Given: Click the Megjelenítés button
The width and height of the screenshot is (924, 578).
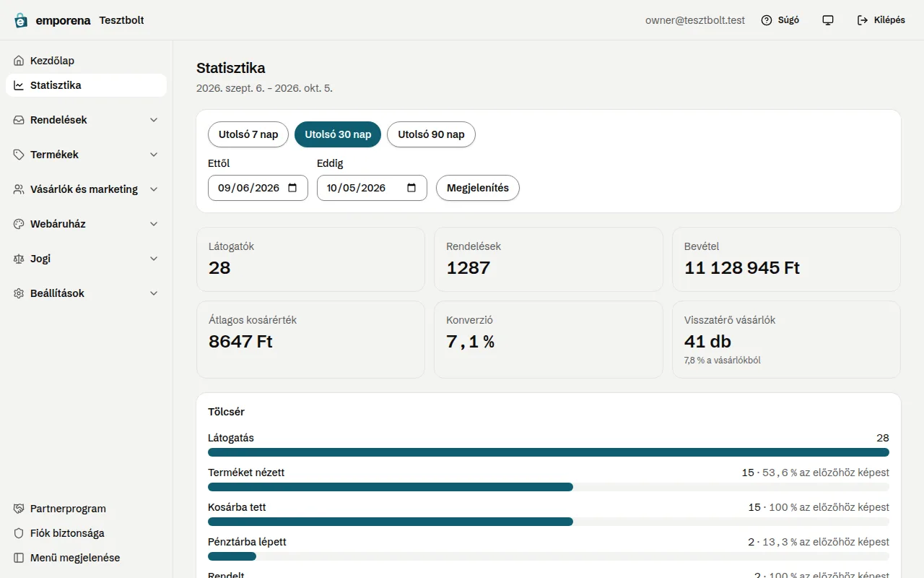Looking at the screenshot, I should pos(478,188).
